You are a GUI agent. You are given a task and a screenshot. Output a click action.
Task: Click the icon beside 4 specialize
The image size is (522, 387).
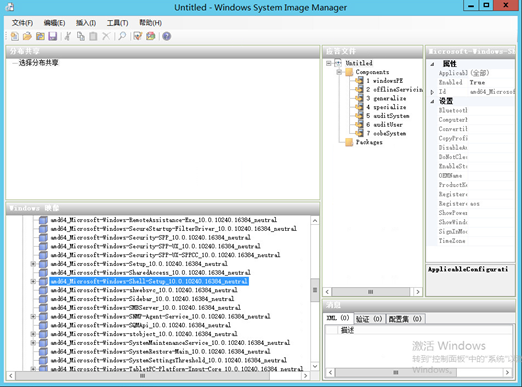point(359,107)
